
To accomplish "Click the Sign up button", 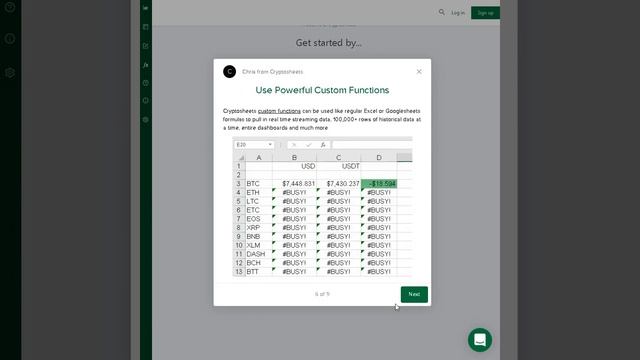I will (485, 13).
